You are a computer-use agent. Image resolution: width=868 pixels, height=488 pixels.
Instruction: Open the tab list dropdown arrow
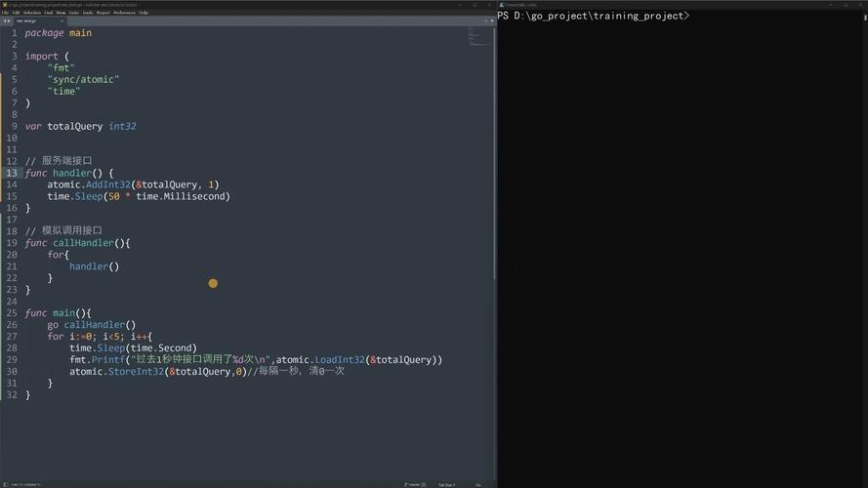click(x=492, y=21)
